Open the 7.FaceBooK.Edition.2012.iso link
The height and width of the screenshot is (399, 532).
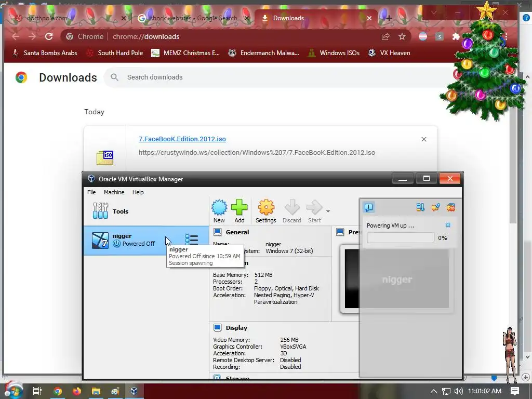click(182, 139)
